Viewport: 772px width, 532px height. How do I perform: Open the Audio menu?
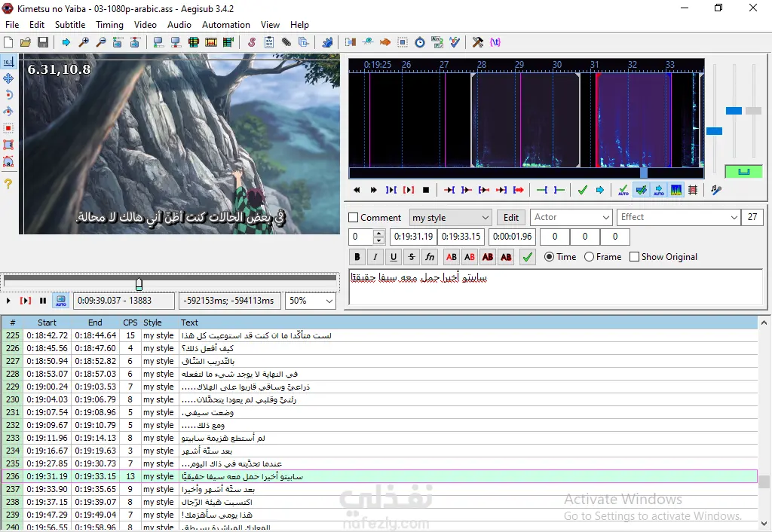click(x=179, y=25)
